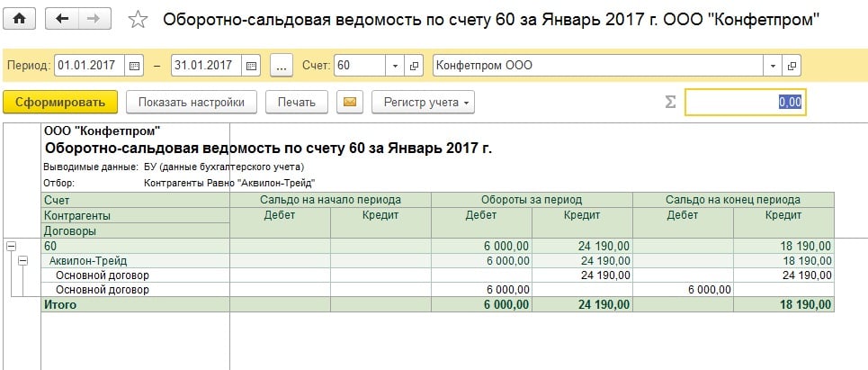
Task: Click header Обороты за период
Action: tap(532, 200)
